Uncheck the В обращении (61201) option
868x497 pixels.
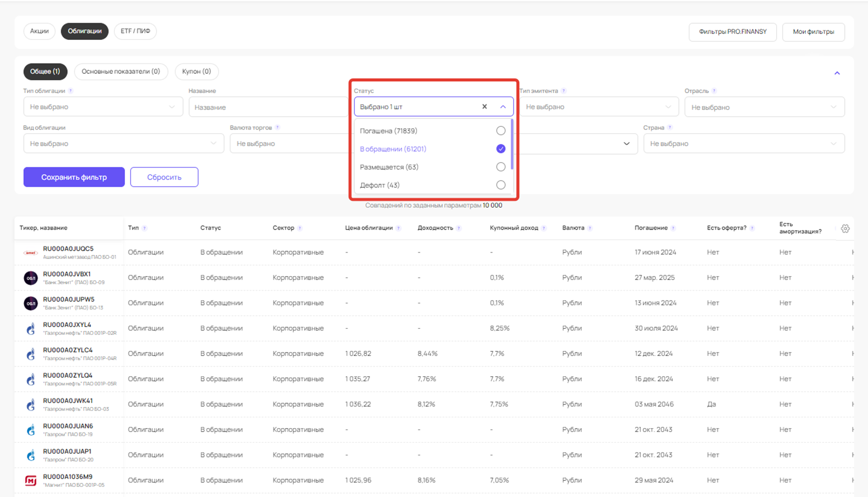[433, 149]
